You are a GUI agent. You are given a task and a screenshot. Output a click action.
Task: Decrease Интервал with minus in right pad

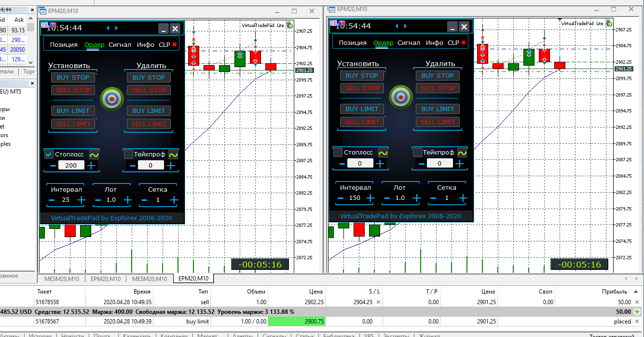click(x=341, y=198)
